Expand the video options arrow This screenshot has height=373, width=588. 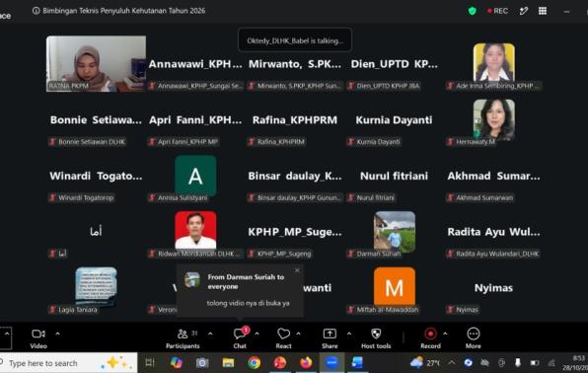click(57, 334)
